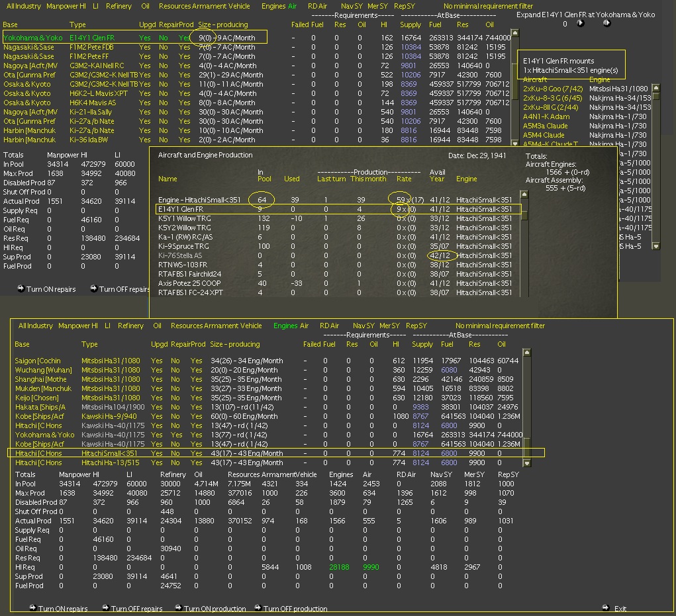
Task: Sort production table by Rate header
Action: [404, 179]
